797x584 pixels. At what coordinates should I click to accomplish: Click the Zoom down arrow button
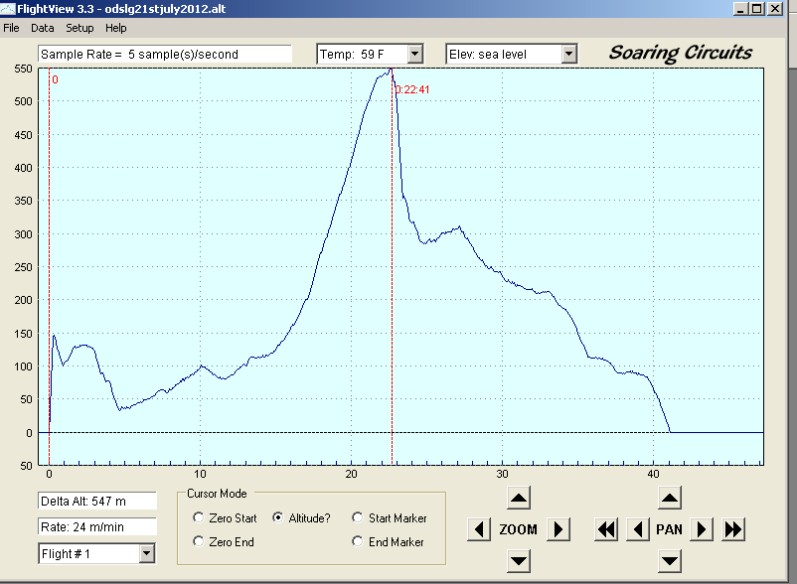coord(518,561)
